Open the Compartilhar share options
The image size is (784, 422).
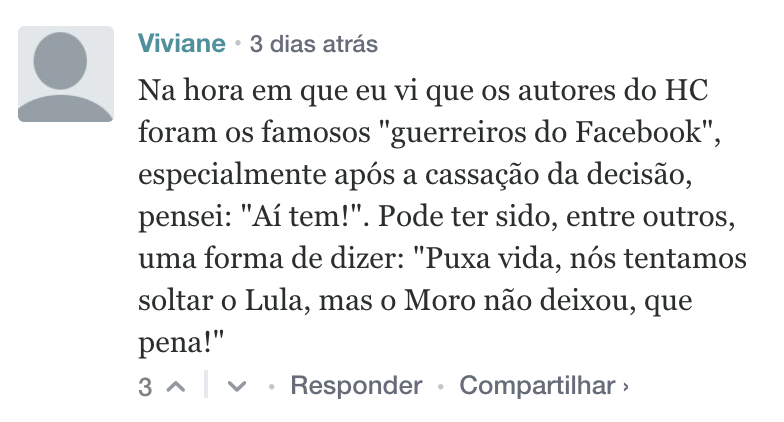(537, 386)
